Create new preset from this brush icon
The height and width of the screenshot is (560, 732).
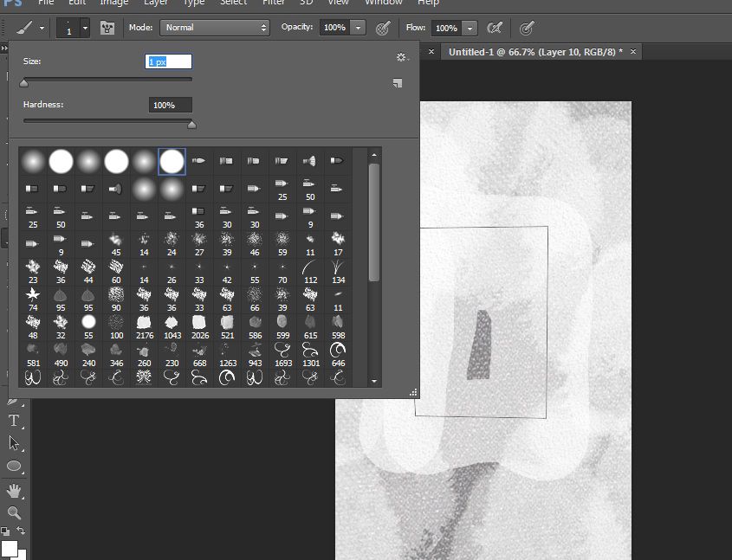point(398,83)
